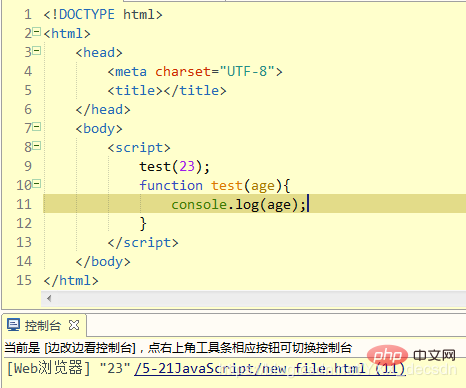Image resolution: width=466 pixels, height=388 pixels.
Task: Collapse the script tag fold on line 8
Action: pos(37,146)
